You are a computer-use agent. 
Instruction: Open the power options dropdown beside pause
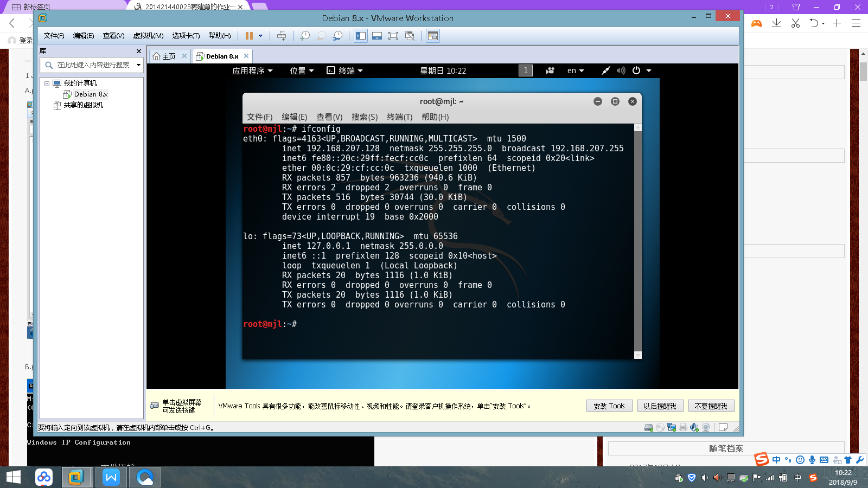(x=261, y=36)
